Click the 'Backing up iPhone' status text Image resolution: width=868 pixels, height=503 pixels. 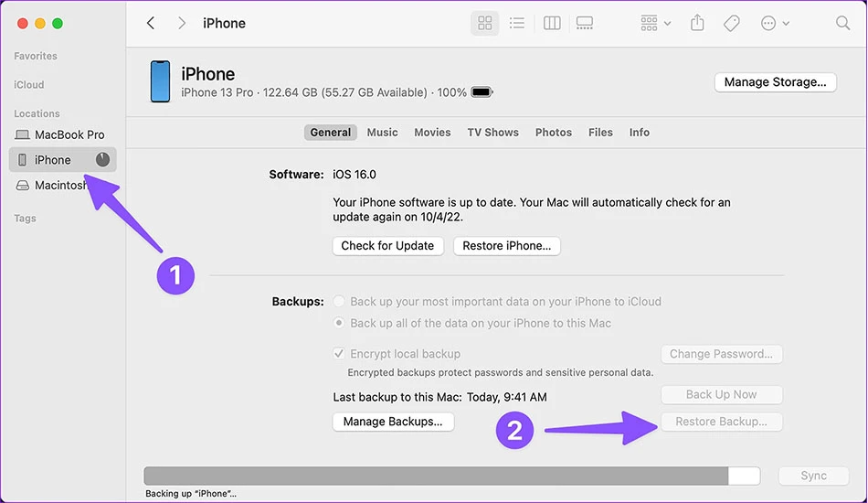190,494
